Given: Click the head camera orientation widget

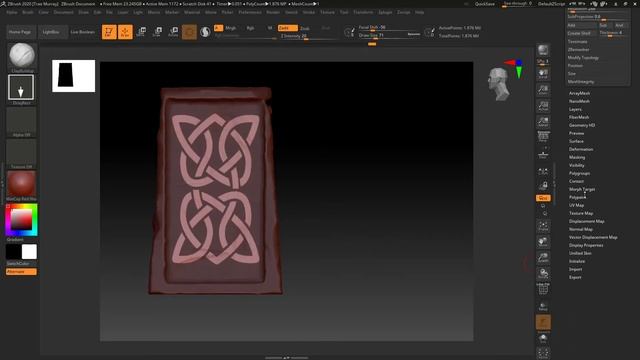Looking at the screenshot, I should point(499,84).
